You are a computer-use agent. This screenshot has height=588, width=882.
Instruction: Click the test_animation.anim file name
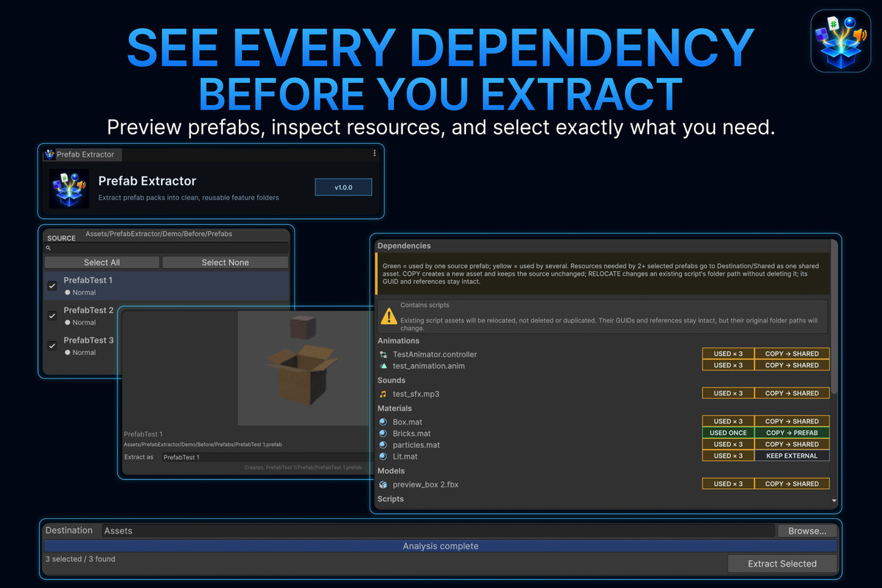click(x=429, y=366)
